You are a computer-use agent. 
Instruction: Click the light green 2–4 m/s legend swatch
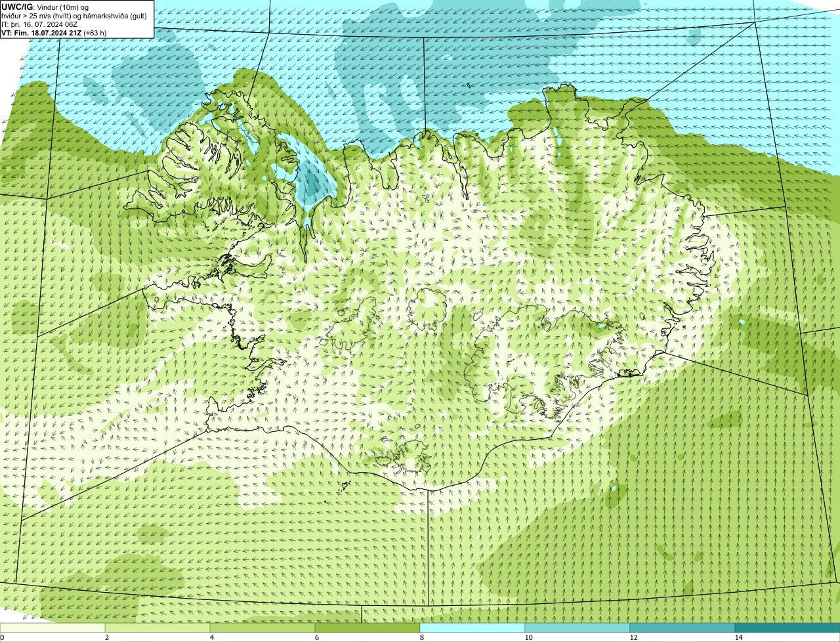point(157,628)
